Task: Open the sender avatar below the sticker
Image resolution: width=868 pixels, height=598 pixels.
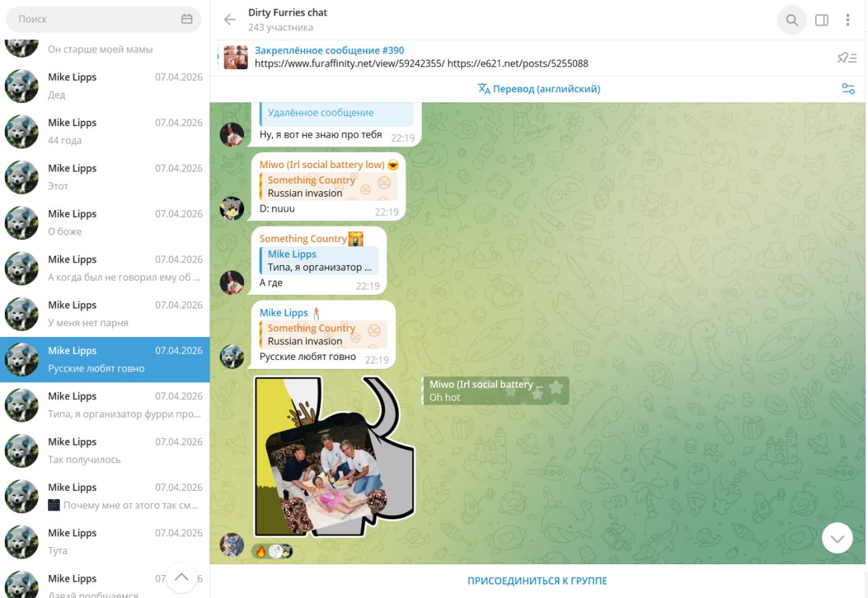Action: point(232,544)
